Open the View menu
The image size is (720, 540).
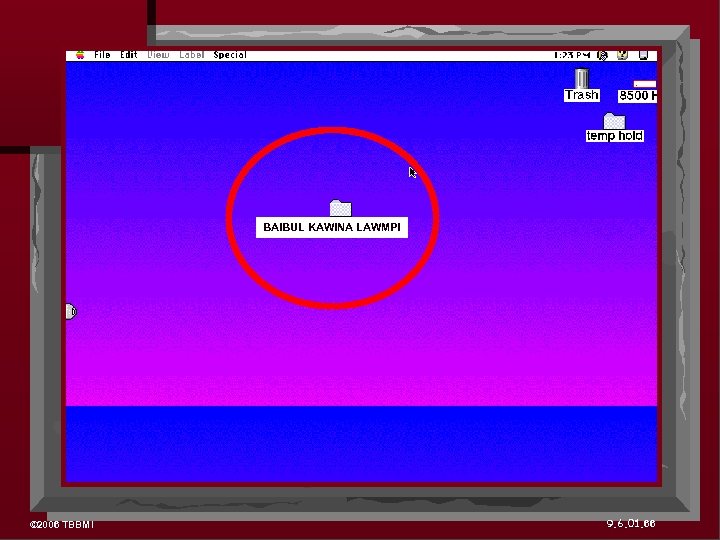[158, 55]
